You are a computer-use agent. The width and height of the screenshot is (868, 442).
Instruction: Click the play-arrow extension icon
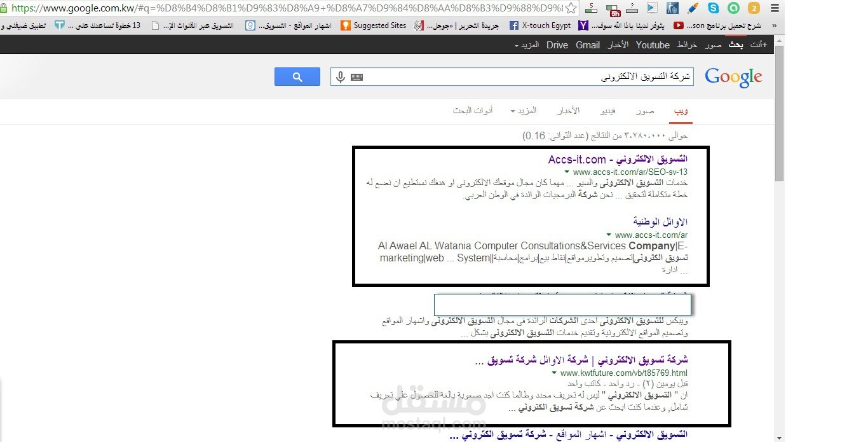pos(653,8)
